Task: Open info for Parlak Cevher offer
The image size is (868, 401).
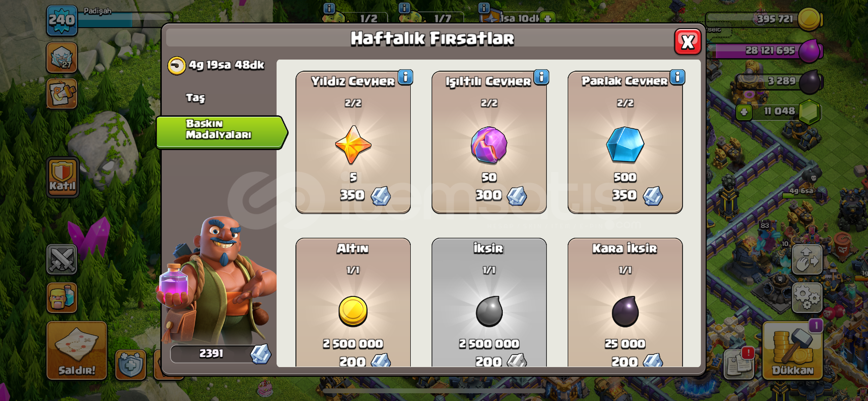Action: tap(678, 77)
